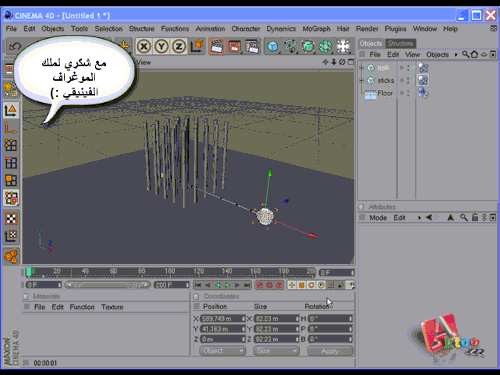Toggle the green check on sticks object
Image resolution: width=500 pixels, height=375 pixels.
(413, 81)
